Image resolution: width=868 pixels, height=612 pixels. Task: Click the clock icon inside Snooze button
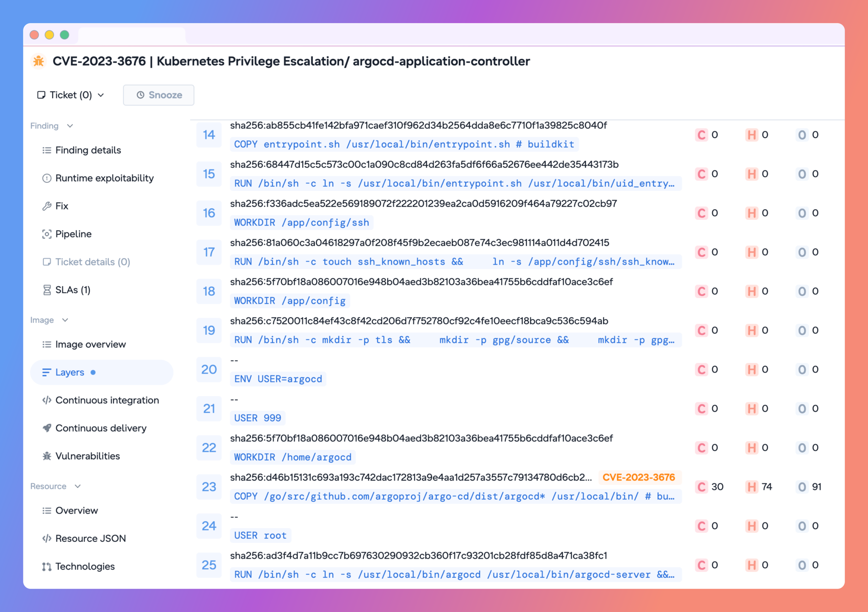[x=140, y=95]
